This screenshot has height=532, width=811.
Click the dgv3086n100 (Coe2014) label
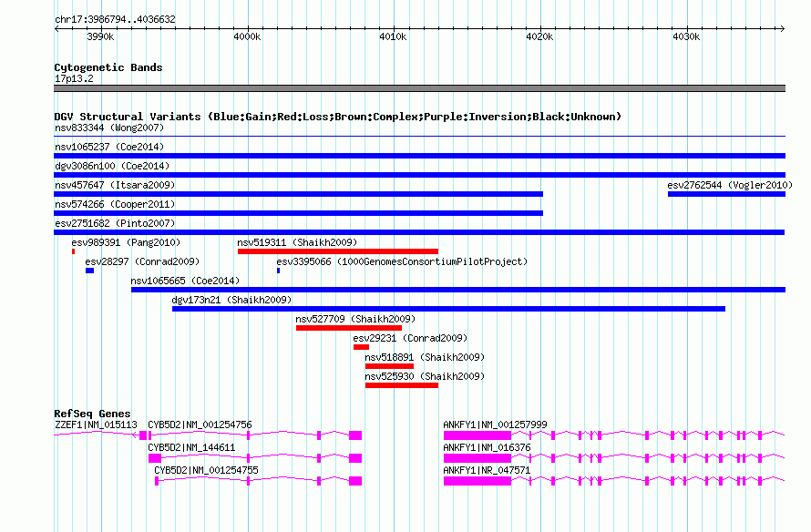pos(112,166)
